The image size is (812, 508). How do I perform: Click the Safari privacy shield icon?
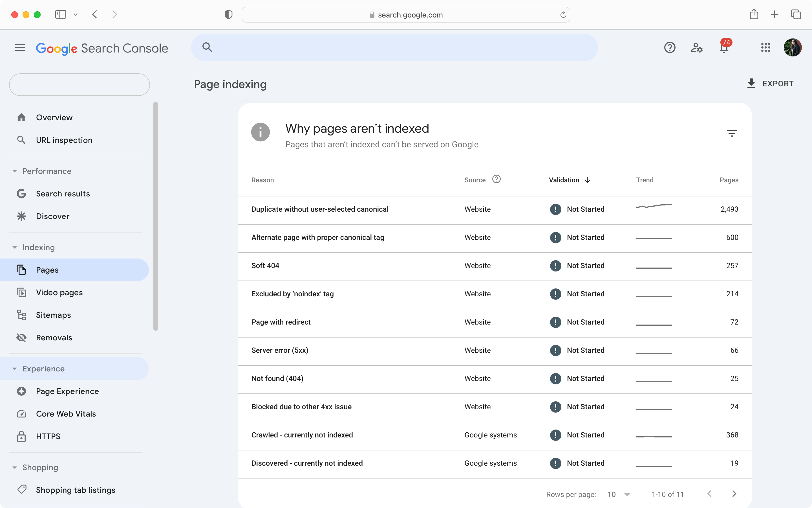coord(228,14)
